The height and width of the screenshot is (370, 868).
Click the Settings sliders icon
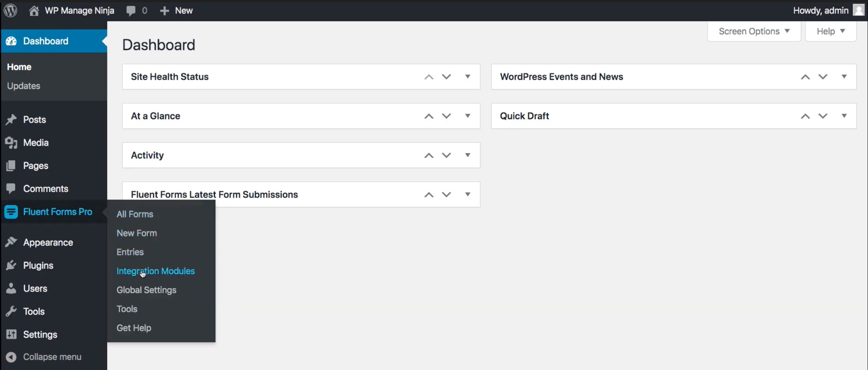pyautogui.click(x=11, y=334)
